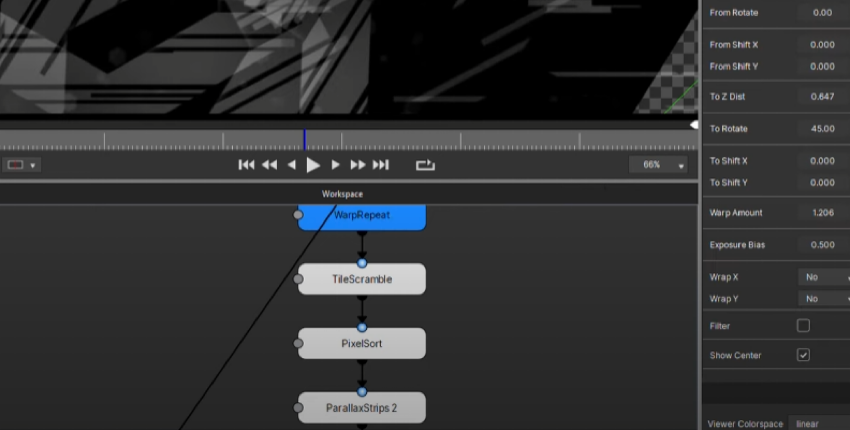
Task: Click the blue playhead on timeline
Action: 305,139
